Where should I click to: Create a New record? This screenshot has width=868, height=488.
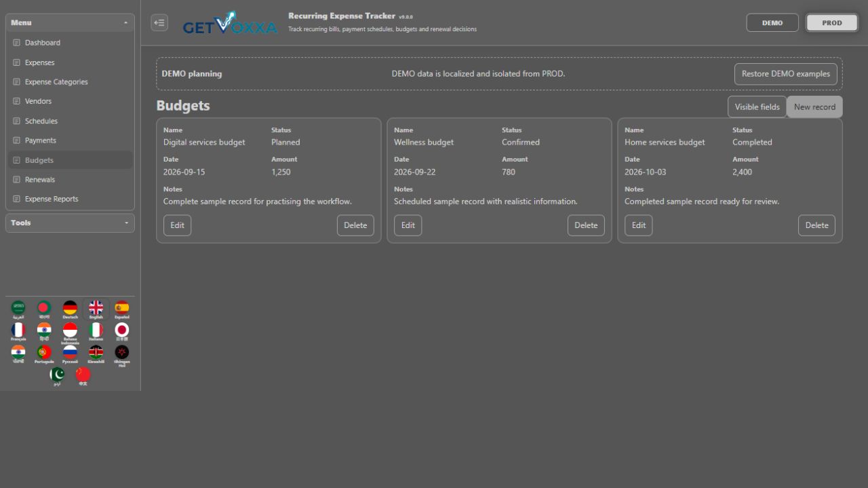coord(814,107)
